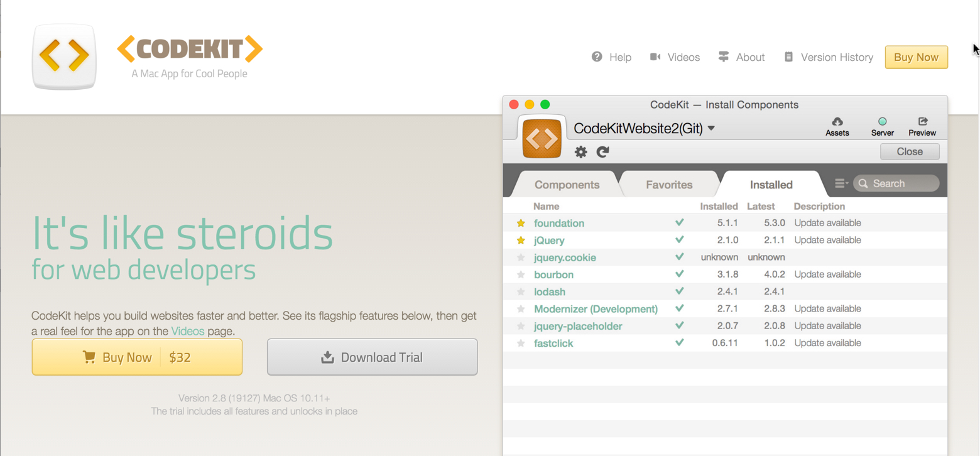Select the jQuery component name
This screenshot has width=980, height=456.
point(549,240)
